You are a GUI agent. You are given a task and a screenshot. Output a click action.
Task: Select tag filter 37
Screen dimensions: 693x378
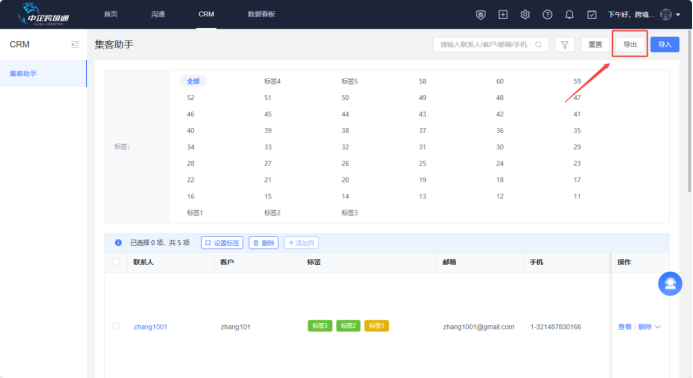pyautogui.click(x=423, y=130)
